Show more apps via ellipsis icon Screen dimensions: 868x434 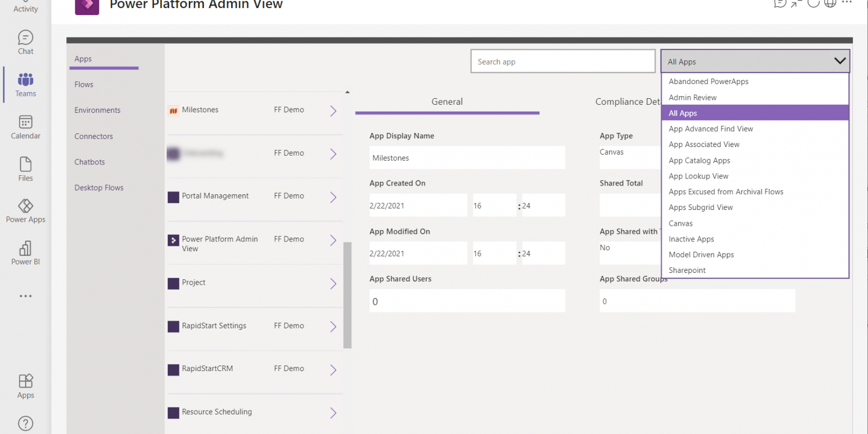tap(25, 296)
